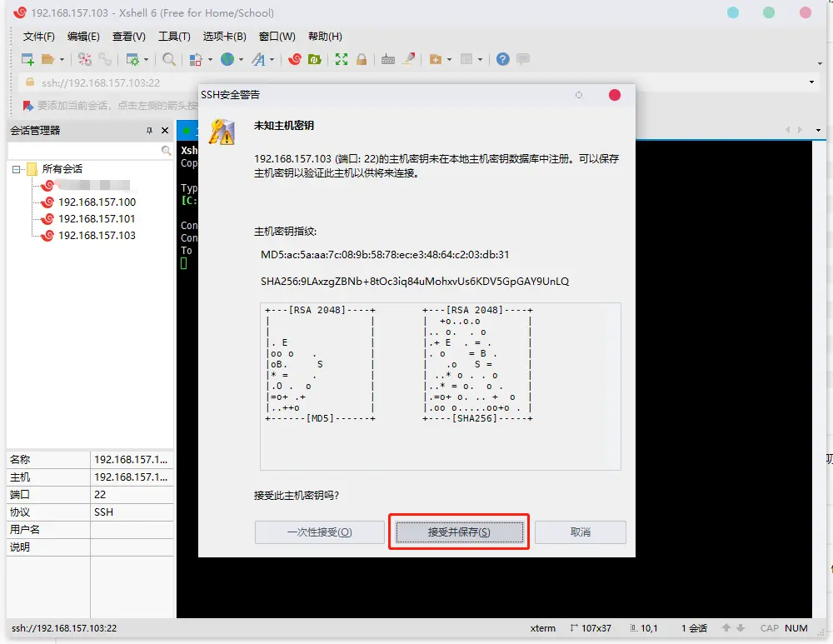Click the green full screen arrows icon
833x644 pixels.
tap(342, 59)
